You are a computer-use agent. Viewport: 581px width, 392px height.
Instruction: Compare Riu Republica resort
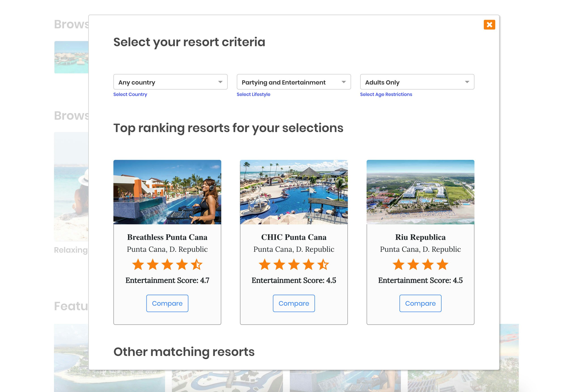click(x=420, y=303)
